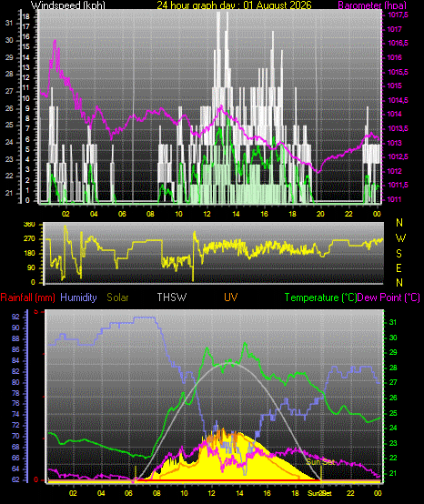Select the 'UV' legend label

pyautogui.click(x=231, y=297)
